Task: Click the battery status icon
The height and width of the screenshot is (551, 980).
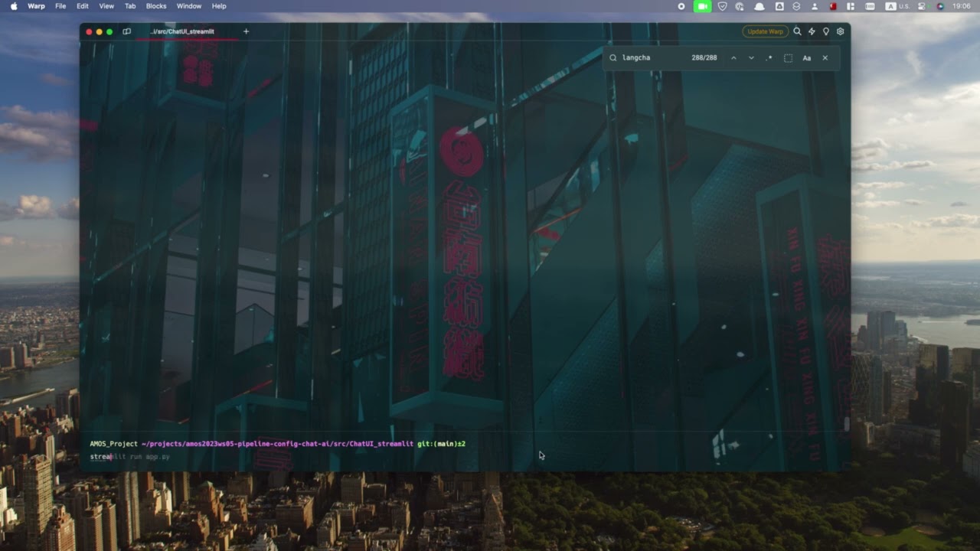Action: coord(870,6)
